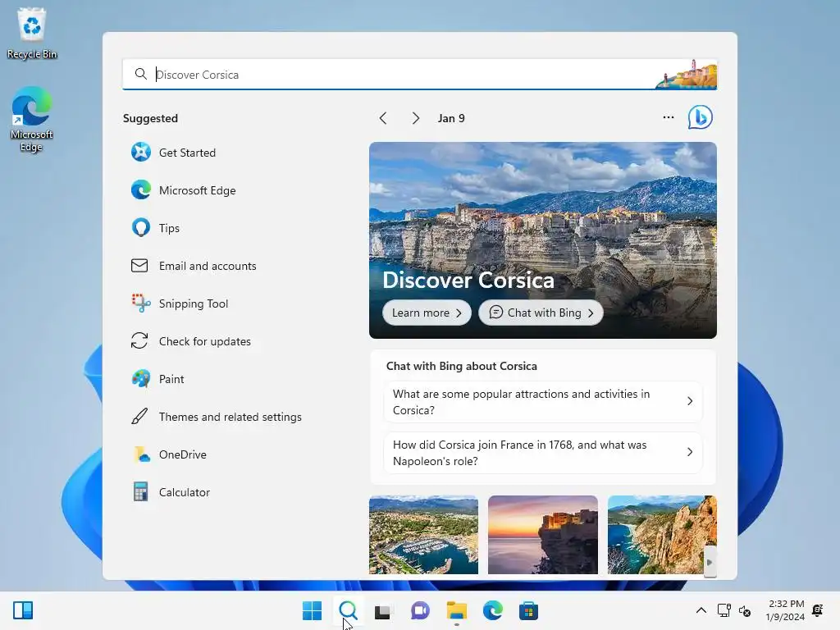Open Email and accounts envelope icon

pos(139,266)
